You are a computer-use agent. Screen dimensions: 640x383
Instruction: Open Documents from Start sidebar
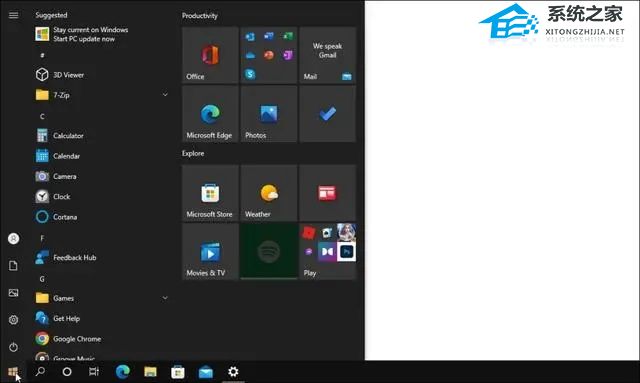point(13,266)
